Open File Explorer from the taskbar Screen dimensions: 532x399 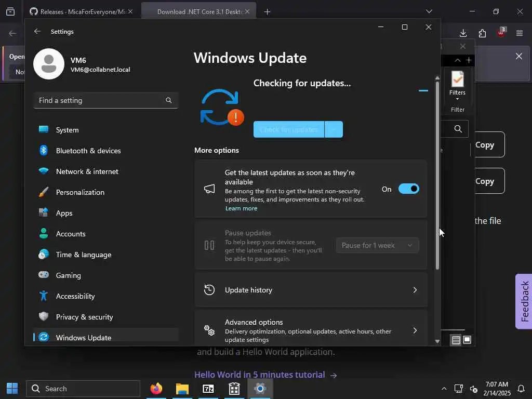[x=182, y=389]
